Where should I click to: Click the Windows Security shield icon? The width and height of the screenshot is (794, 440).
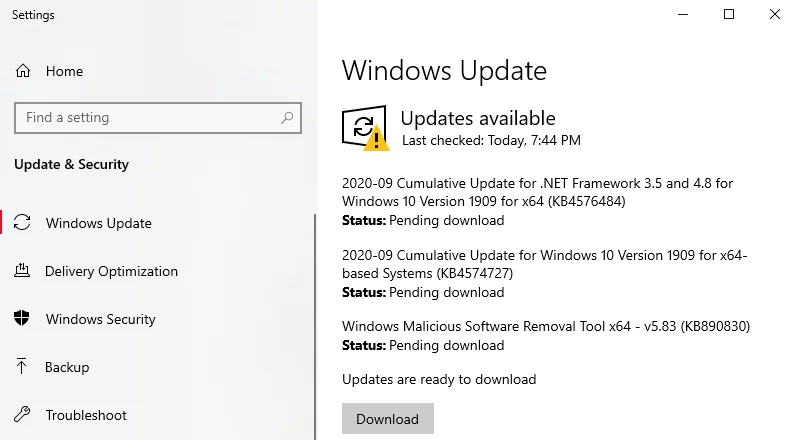tap(22, 318)
